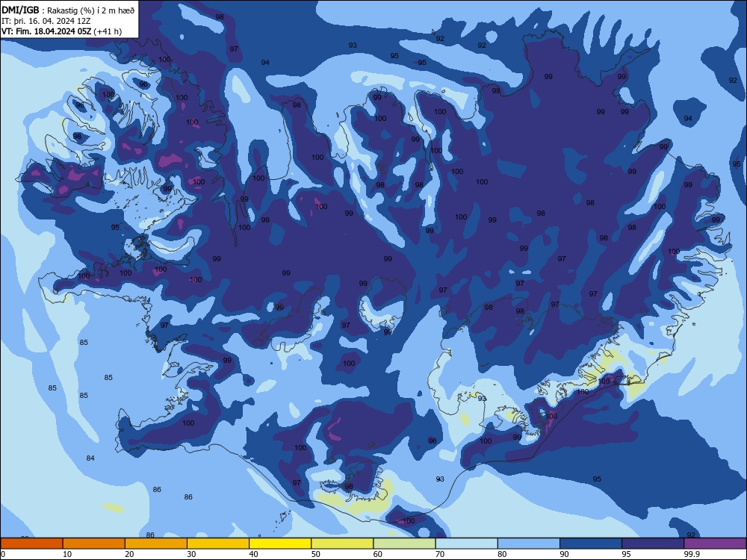Click the pale yellow 50–60 legend swatch
Screen dimensions: 747x560
click(x=342, y=544)
